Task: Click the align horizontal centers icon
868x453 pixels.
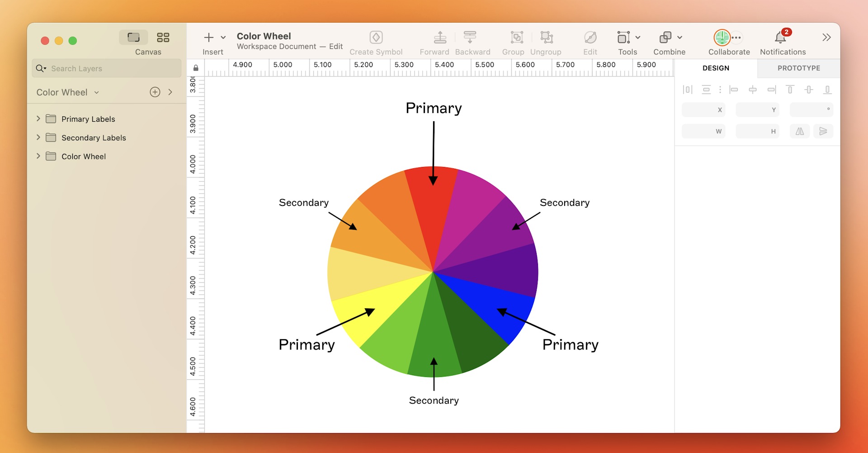Action: [x=753, y=90]
